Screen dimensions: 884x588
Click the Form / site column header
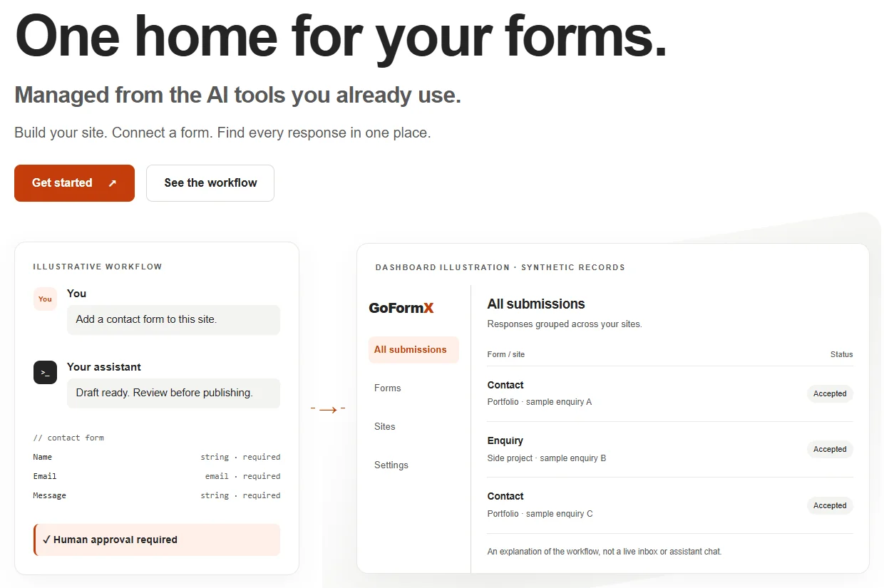click(x=506, y=354)
